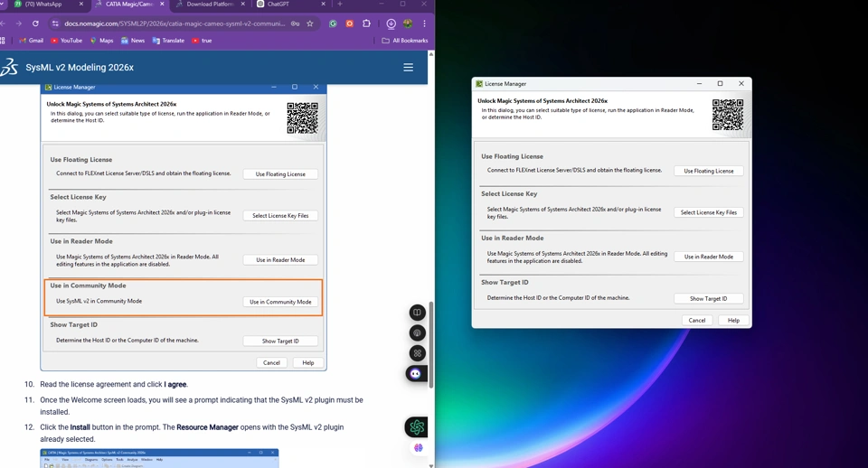
Task: Open Translate bookmark
Action: [168, 41]
